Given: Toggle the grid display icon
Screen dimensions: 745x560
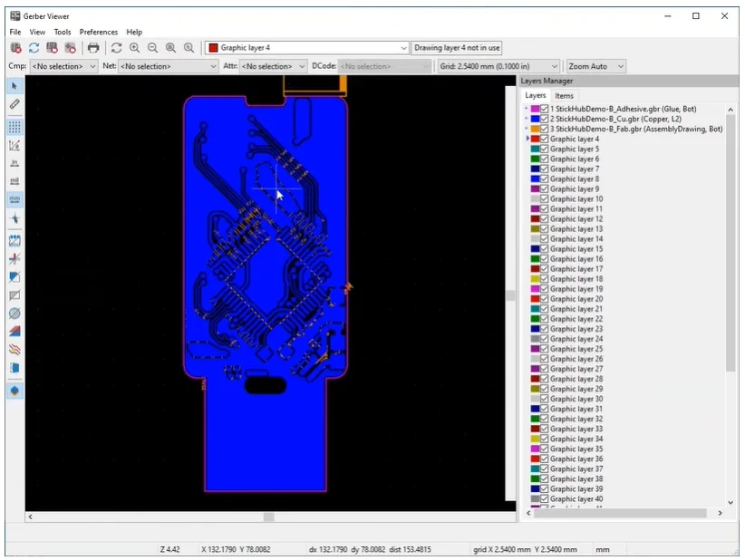Looking at the screenshot, I should coord(14,127).
